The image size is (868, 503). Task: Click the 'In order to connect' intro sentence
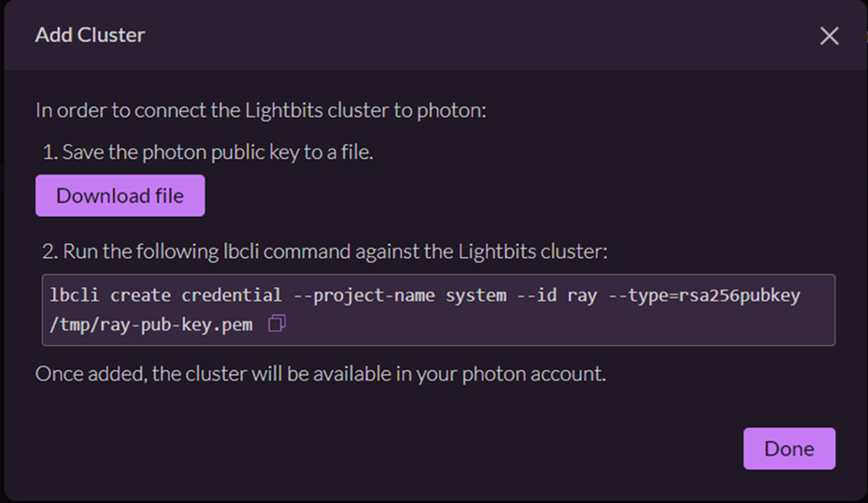261,110
